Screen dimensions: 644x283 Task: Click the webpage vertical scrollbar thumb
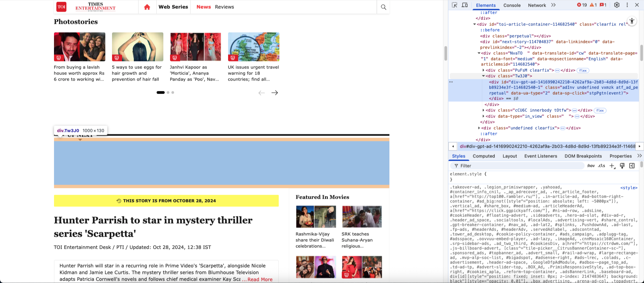[x=446, y=53]
